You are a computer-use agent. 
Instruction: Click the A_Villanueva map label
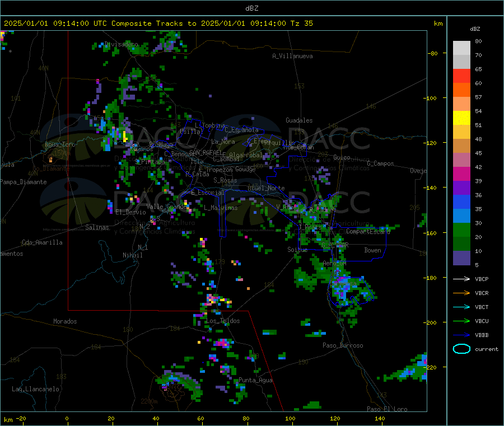(292, 56)
